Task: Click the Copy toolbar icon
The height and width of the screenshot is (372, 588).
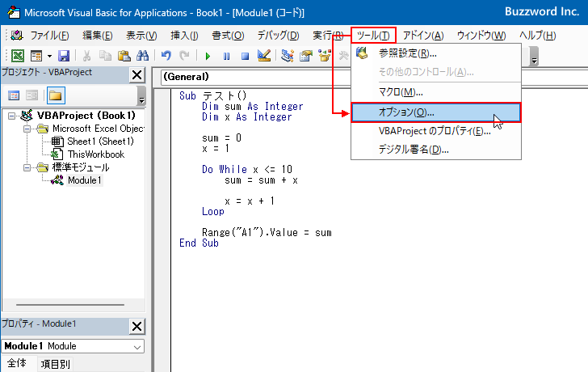Action: (x=105, y=56)
